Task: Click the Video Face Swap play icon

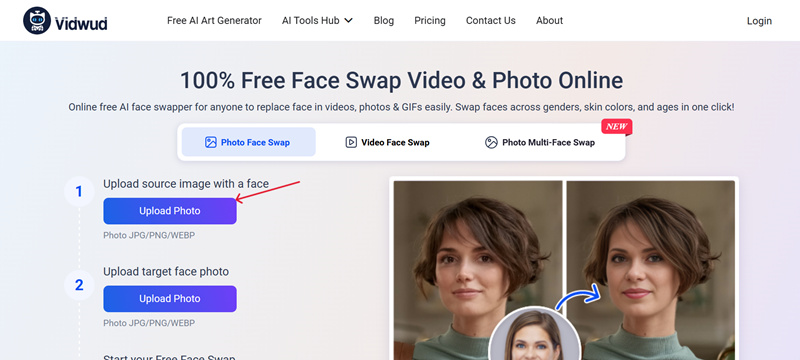Action: pos(351,142)
